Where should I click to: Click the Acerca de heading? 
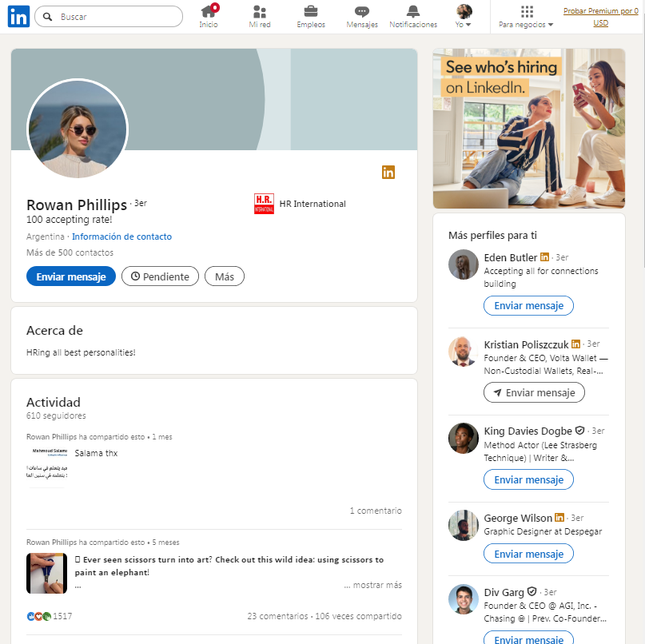pos(54,330)
